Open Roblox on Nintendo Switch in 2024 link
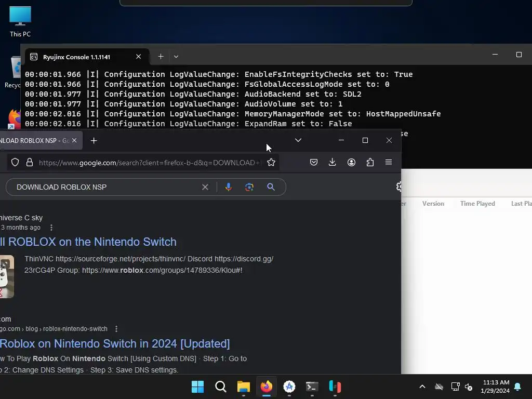The height and width of the screenshot is (399, 532). point(115,344)
